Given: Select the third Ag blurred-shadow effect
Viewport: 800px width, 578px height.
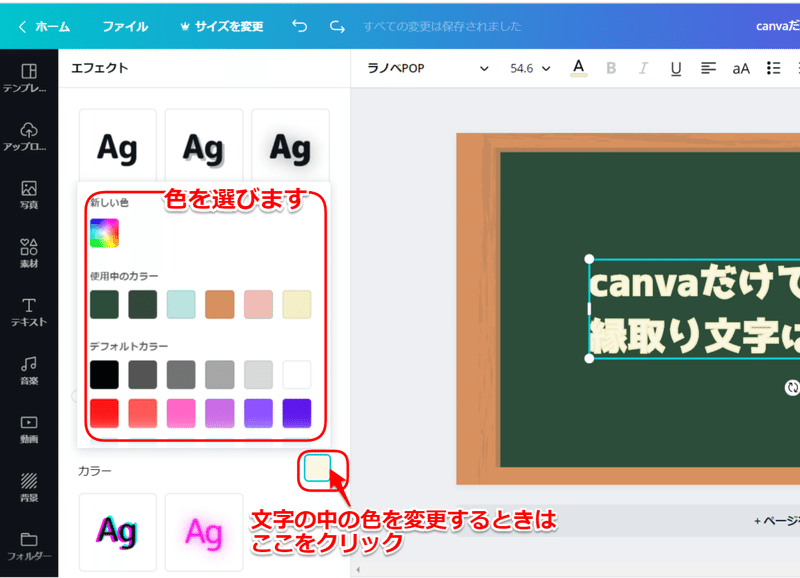Looking at the screenshot, I should coord(290,145).
